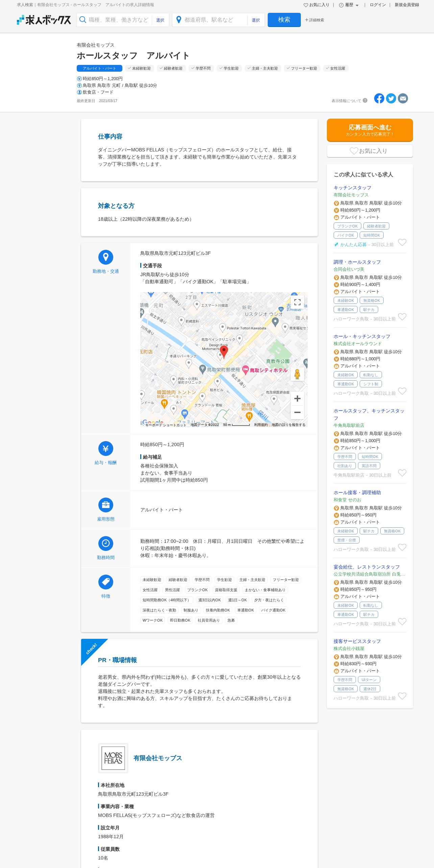Click the 給与・報酬 yen icon
434x868 pixels.
click(106, 449)
